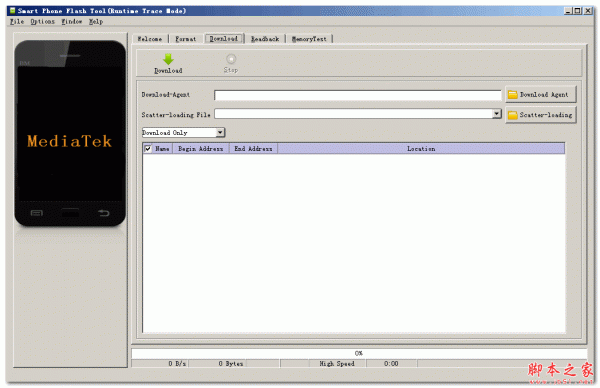The width and height of the screenshot is (600, 388).
Task: Click the 0:00 elapsed time status entry
Action: 391,364
